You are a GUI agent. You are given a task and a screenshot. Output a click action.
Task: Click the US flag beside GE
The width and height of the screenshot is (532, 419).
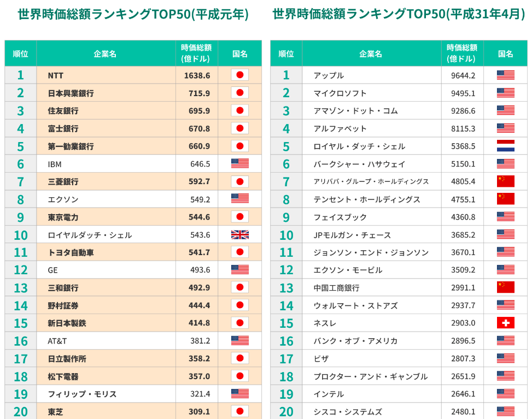[x=240, y=270]
